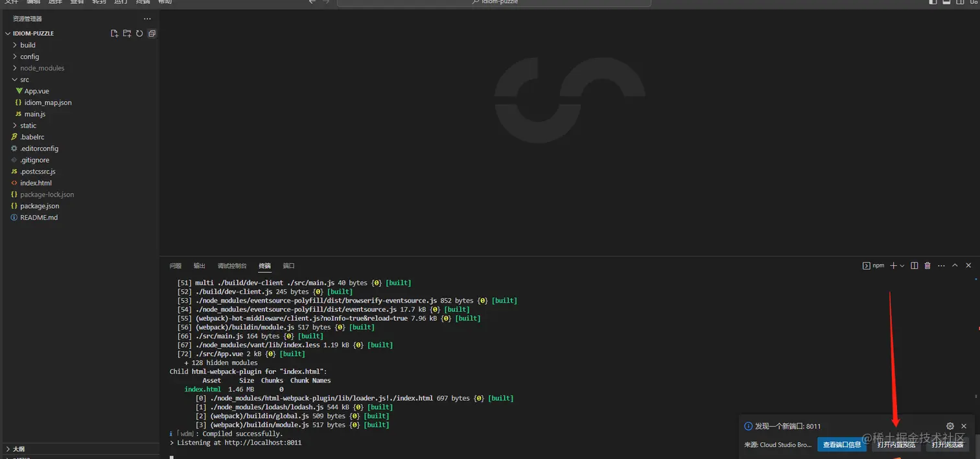This screenshot has width=980, height=459.
Task: Click the info icon in port notification
Action: 749,427
